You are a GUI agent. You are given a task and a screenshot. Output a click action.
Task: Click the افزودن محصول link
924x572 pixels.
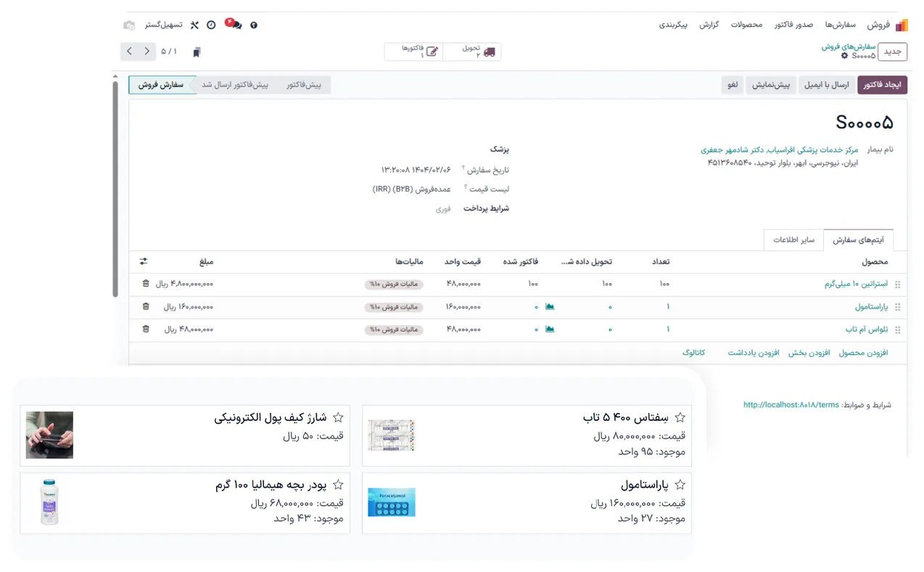pos(863,353)
